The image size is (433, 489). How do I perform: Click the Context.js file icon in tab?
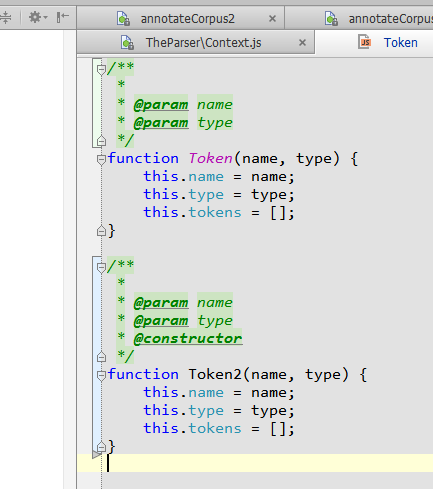click(127, 43)
